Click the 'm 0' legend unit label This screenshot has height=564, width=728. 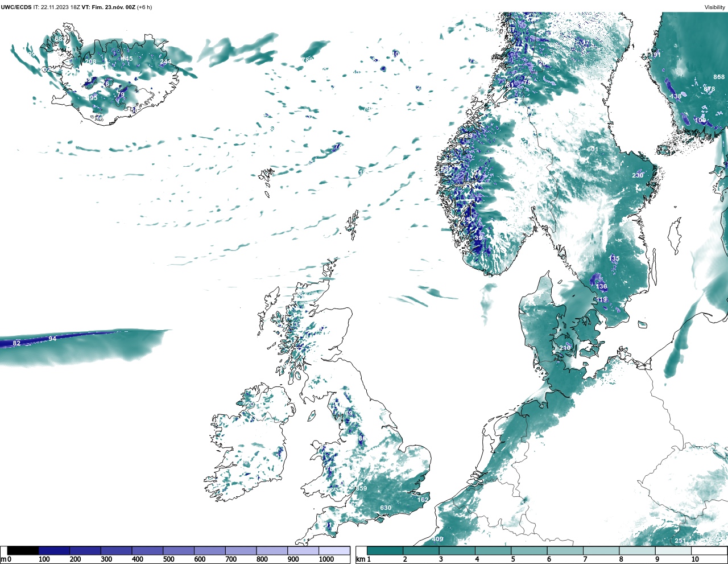[6, 559]
